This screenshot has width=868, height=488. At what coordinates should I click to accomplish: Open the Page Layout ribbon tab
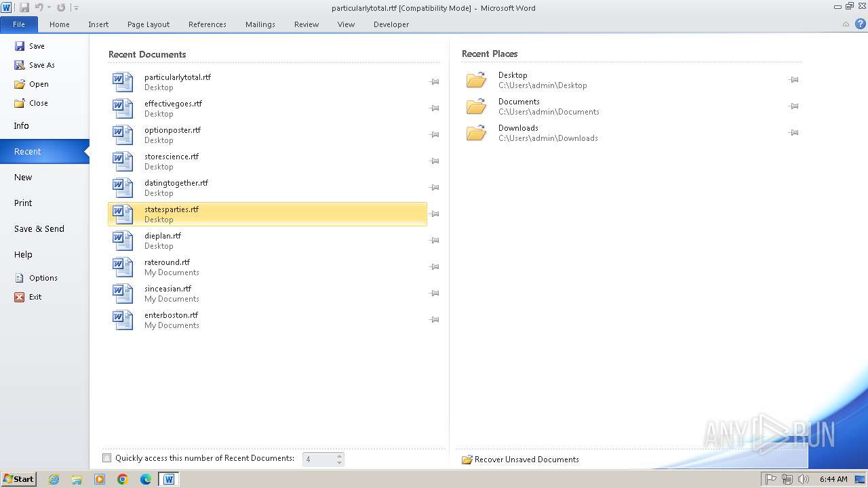coord(149,24)
